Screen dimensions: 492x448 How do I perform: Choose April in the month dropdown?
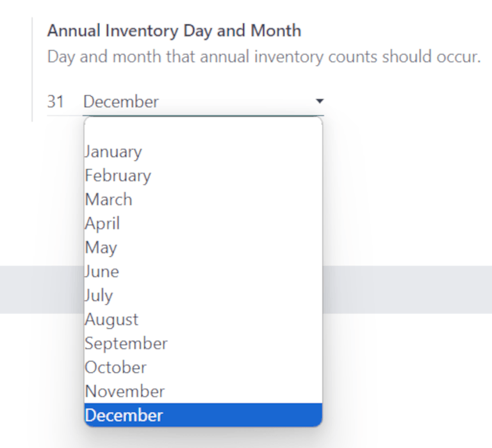point(102,224)
